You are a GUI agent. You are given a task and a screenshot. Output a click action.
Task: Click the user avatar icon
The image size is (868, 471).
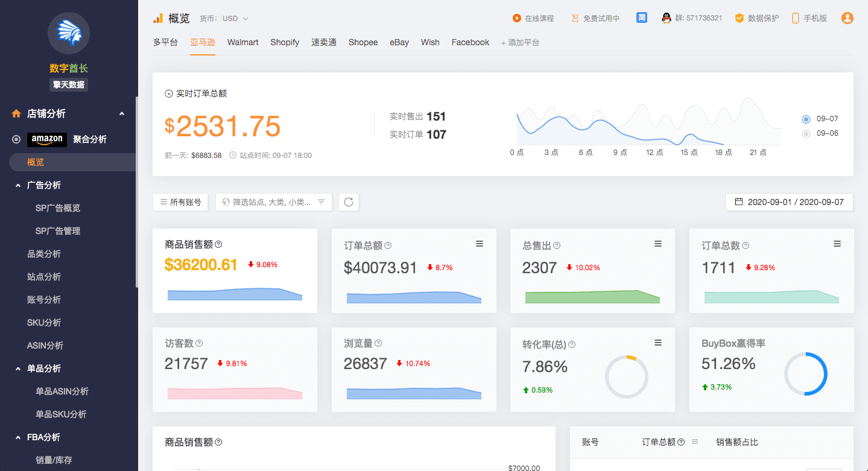click(847, 17)
